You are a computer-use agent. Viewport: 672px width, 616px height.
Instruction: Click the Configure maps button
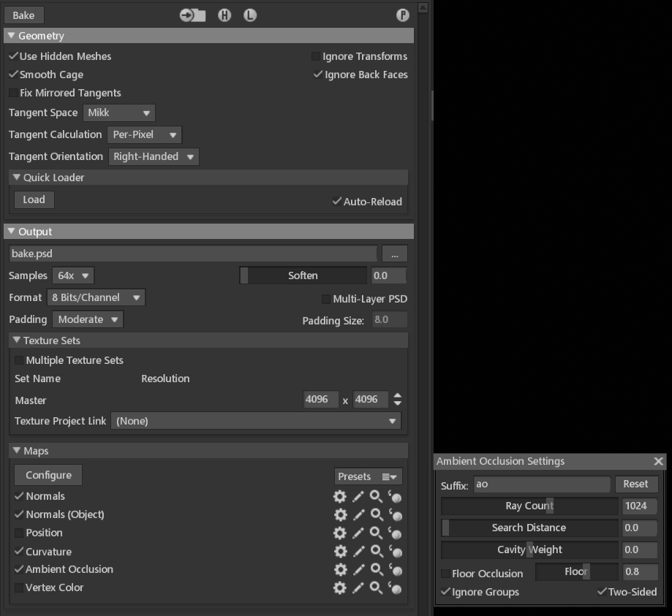point(48,476)
